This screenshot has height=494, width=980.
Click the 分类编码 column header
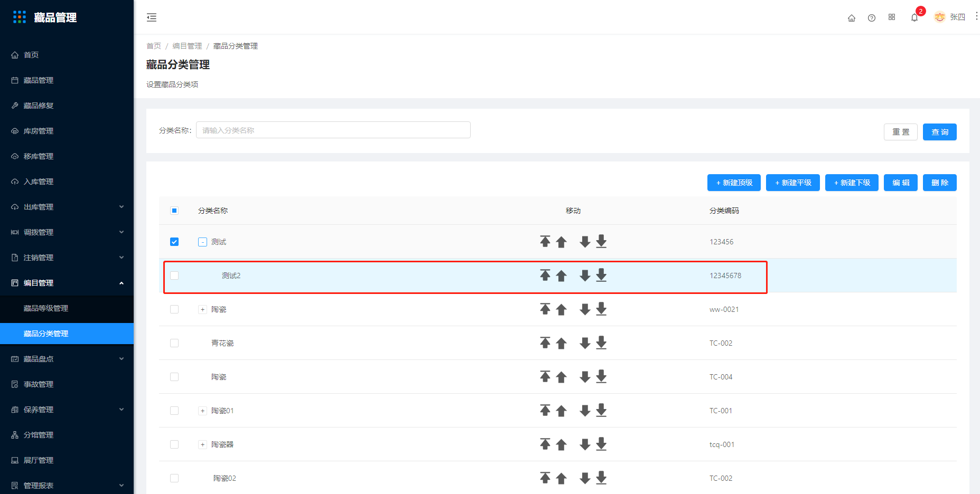point(724,211)
